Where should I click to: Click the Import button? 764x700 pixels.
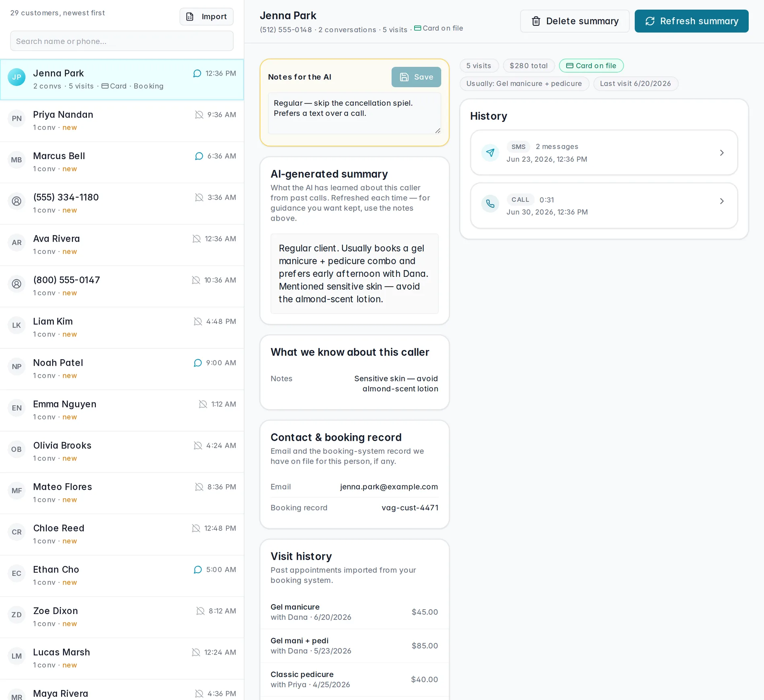tap(206, 16)
